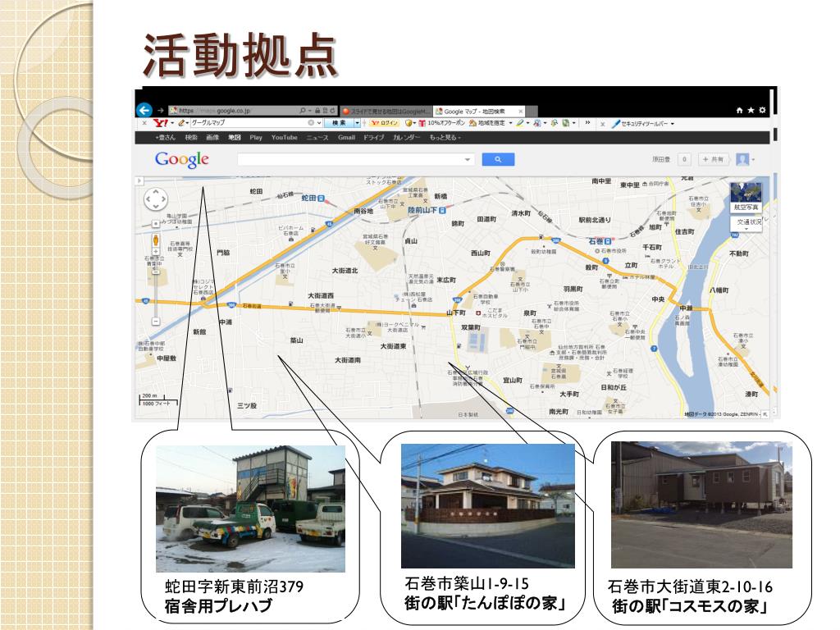Click the notifications count 0 box
This screenshot has height=630, width=840.
[x=684, y=159]
